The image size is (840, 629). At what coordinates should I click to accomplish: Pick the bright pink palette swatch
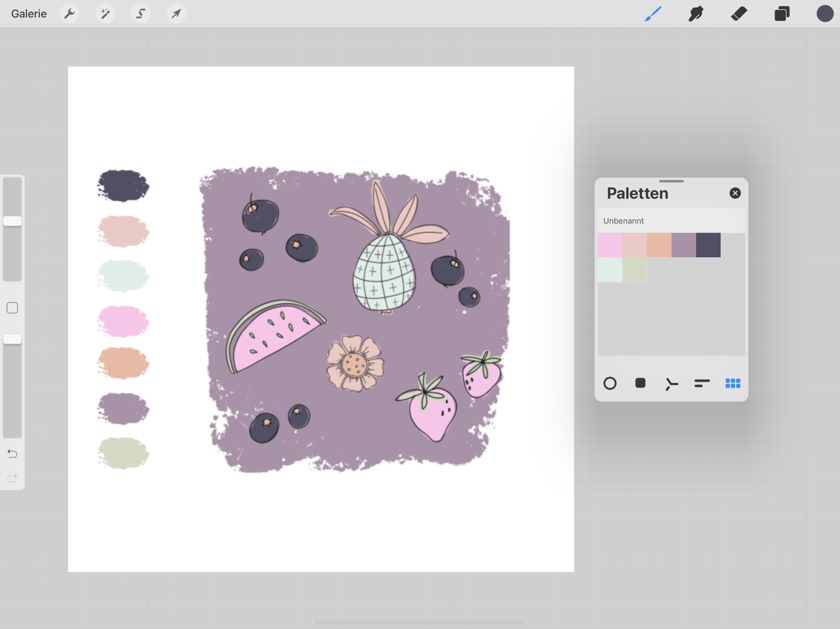pyautogui.click(x=610, y=245)
